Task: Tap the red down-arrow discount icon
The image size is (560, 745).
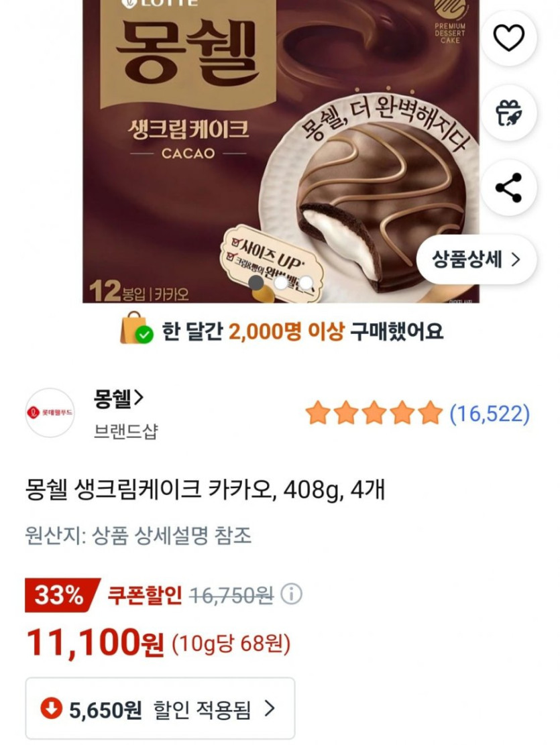Action: [x=51, y=708]
